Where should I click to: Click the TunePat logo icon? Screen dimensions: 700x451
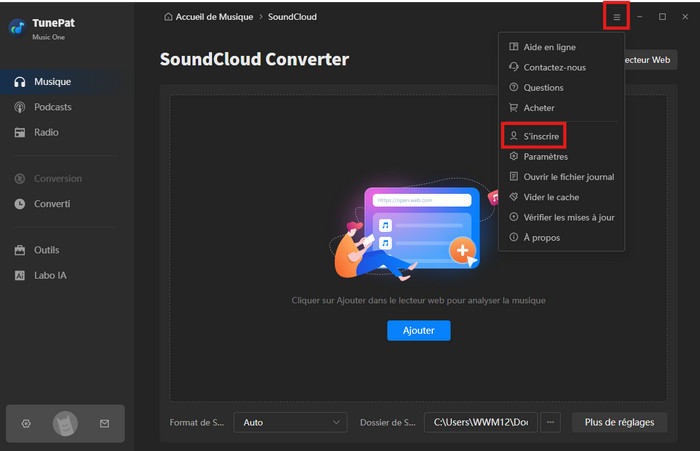click(x=17, y=28)
